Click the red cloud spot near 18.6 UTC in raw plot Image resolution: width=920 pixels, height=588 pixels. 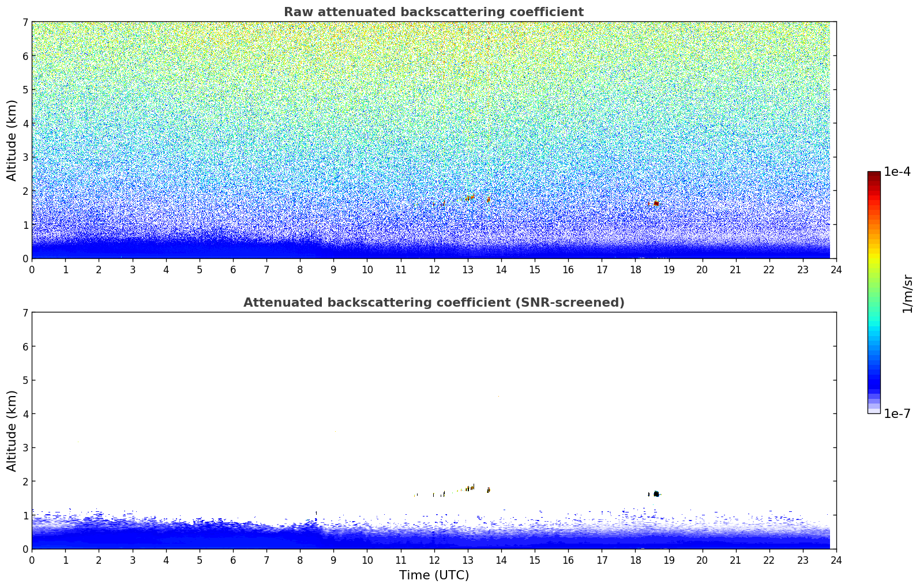pyautogui.click(x=656, y=203)
